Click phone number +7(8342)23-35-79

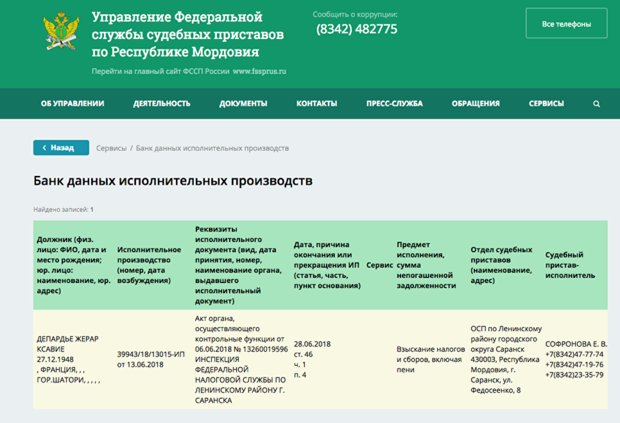point(574,375)
